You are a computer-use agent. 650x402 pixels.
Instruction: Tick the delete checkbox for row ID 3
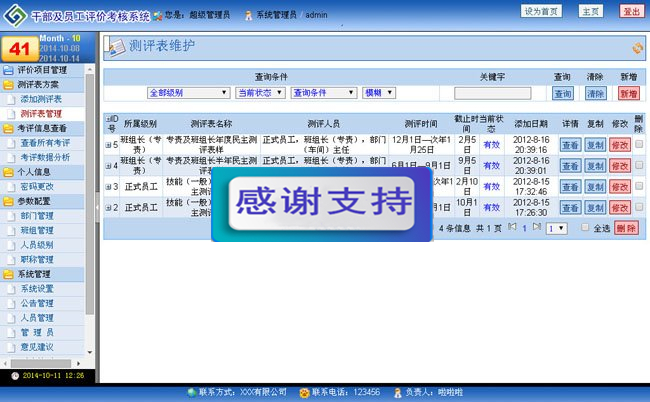pyautogui.click(x=639, y=186)
